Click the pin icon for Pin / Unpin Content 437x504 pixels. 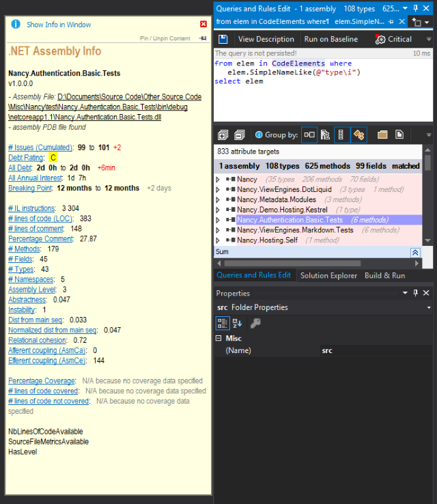(x=202, y=38)
